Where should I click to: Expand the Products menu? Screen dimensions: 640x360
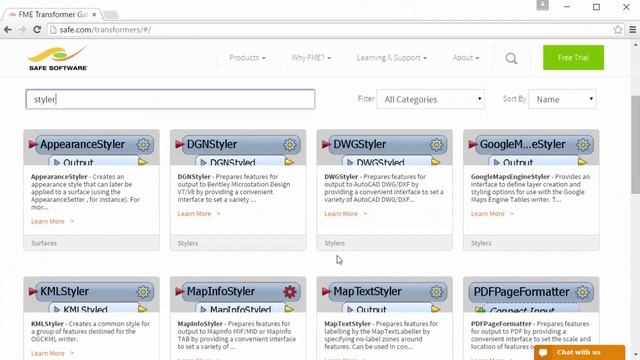[x=247, y=58]
